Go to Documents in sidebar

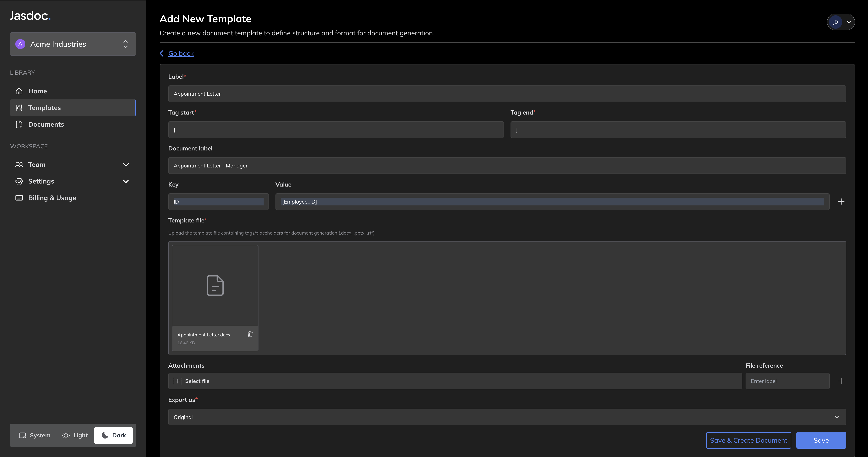tap(46, 124)
